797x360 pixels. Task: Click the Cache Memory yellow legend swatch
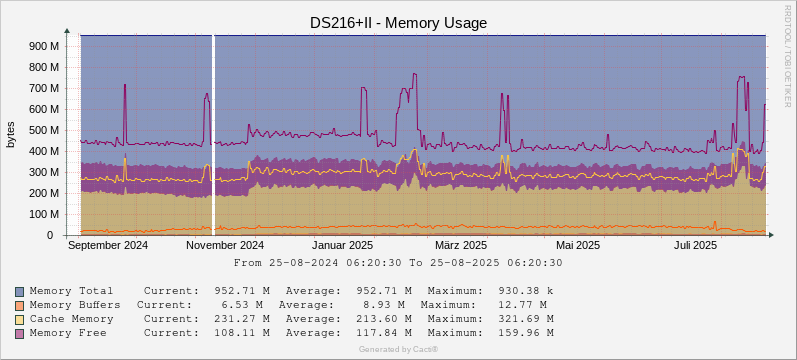(x=20, y=319)
